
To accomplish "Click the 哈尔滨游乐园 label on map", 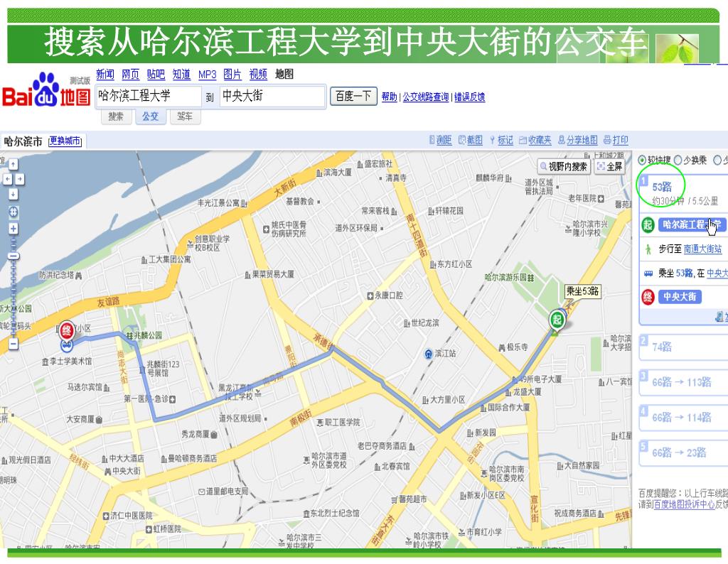I will (x=506, y=277).
